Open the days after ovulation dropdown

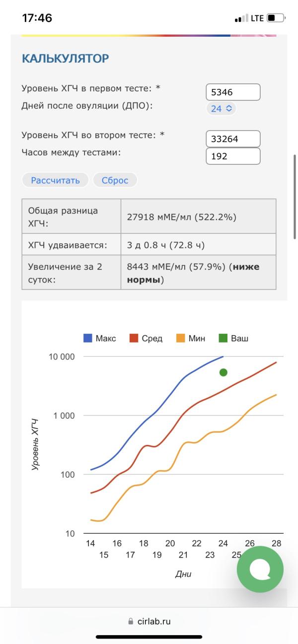click(x=222, y=108)
